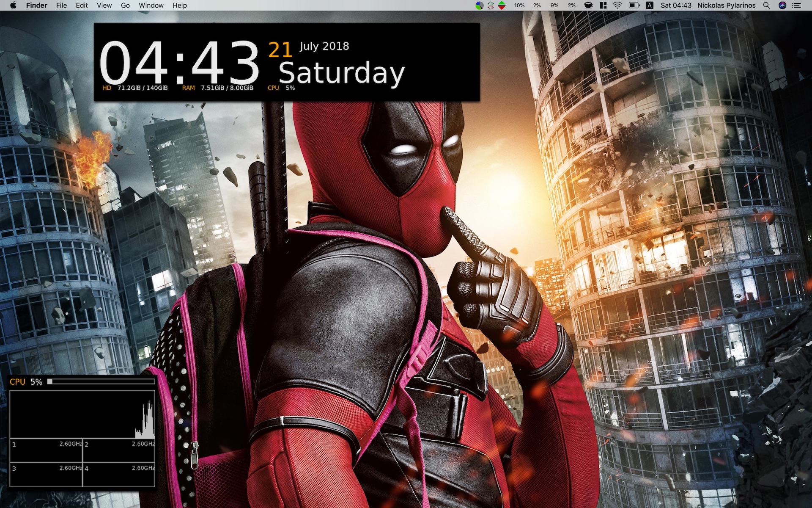This screenshot has width=812, height=508.
Task: Click the Nickolas Pylarinos user name menu
Action: (726, 6)
